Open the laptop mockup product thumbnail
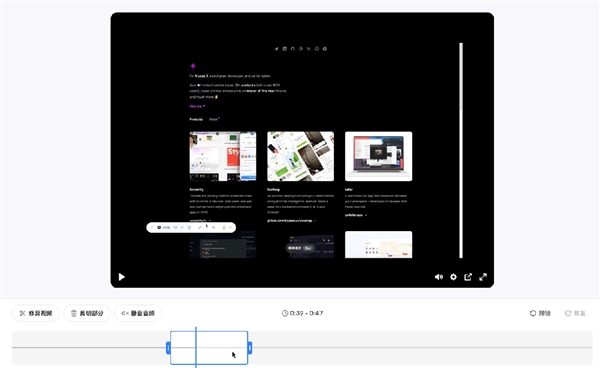Screen dimensions: 600x368 [x=378, y=156]
